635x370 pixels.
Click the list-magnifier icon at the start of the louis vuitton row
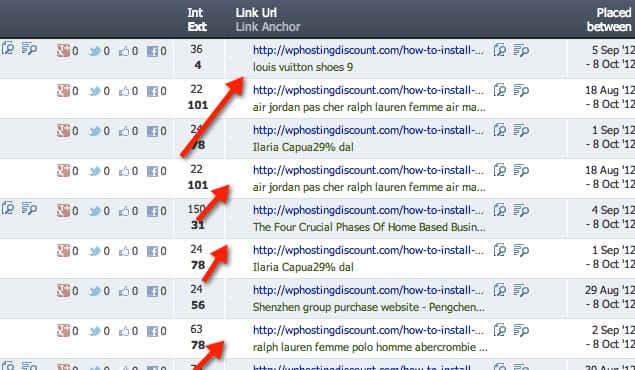(29, 48)
